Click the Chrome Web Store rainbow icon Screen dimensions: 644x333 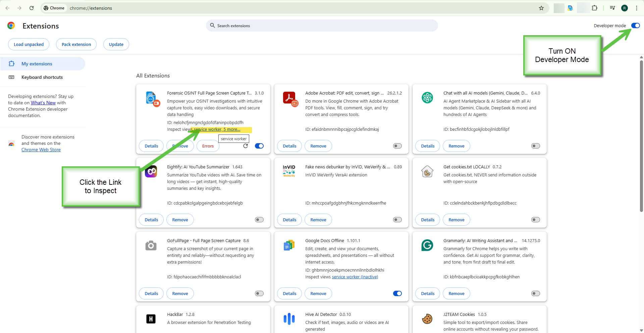(11, 144)
